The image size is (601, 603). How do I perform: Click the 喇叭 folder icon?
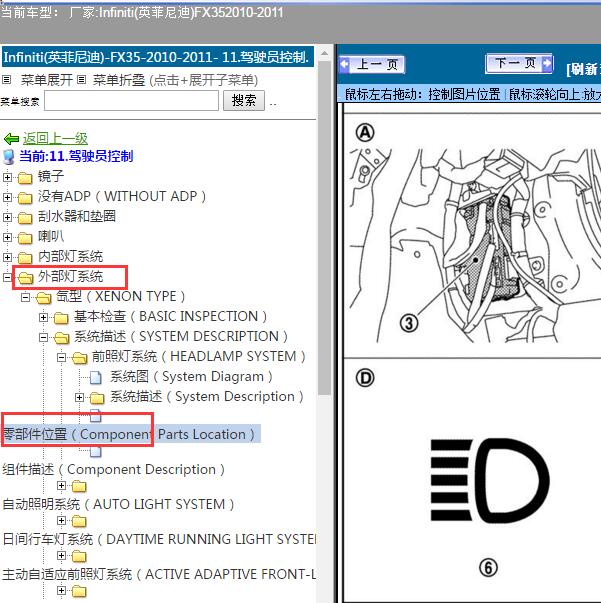click(x=25, y=238)
